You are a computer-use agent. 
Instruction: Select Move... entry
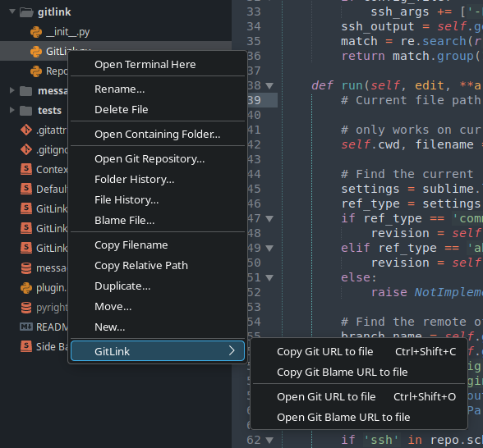[x=158, y=307]
